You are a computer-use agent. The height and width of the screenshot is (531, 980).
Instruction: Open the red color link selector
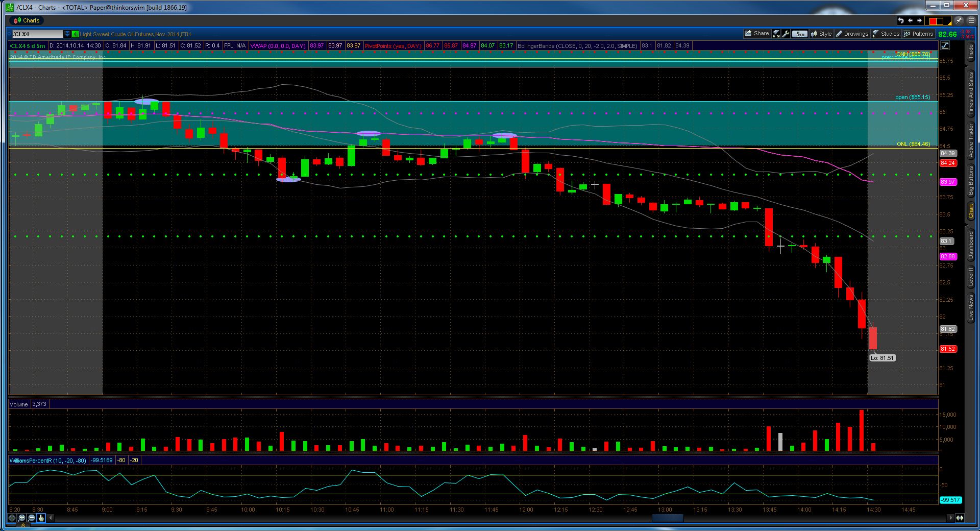click(939, 21)
